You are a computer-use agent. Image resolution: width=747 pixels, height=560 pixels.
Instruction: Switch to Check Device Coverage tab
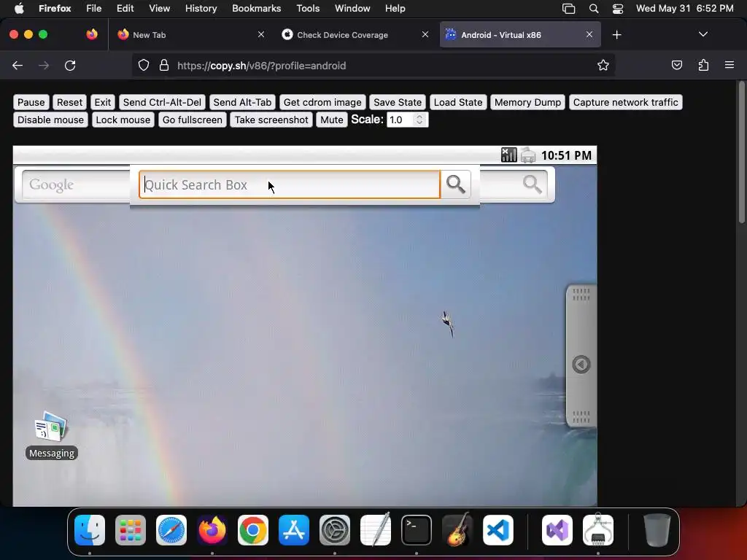click(x=355, y=35)
